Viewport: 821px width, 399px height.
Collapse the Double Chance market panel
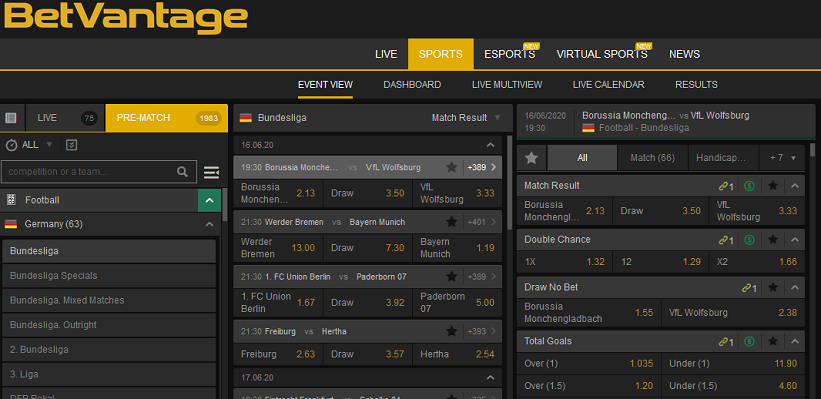[795, 239]
